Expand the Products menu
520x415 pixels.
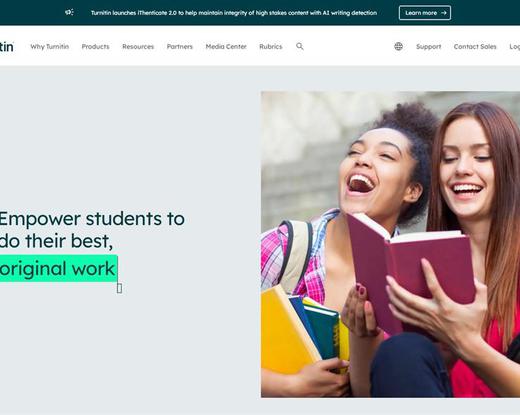[x=95, y=47]
